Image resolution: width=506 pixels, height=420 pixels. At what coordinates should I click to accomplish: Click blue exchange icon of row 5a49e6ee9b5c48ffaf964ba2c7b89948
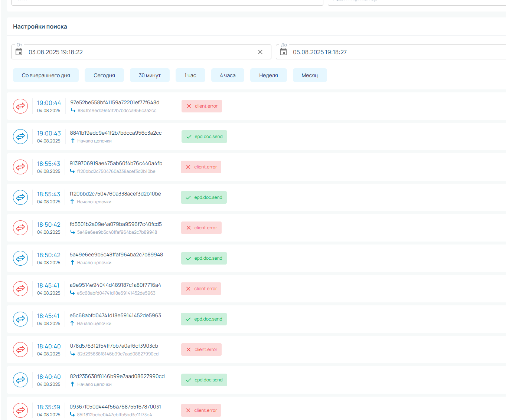20,258
